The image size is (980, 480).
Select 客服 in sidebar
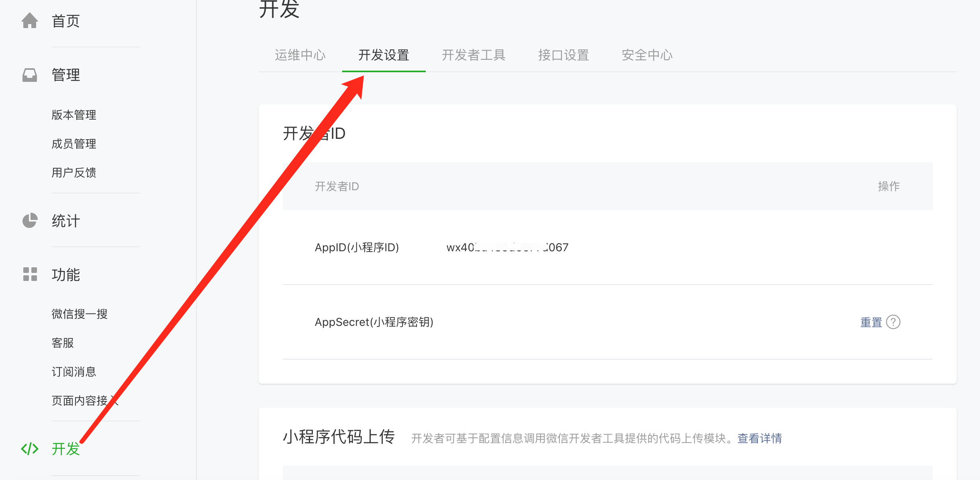point(63,343)
